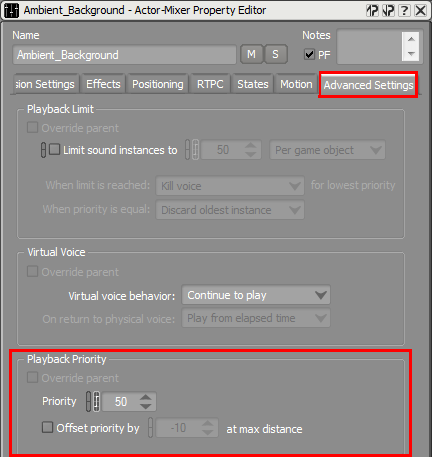Open the Kill voice dropdown
The width and height of the screenshot is (432, 457).
pos(230,186)
